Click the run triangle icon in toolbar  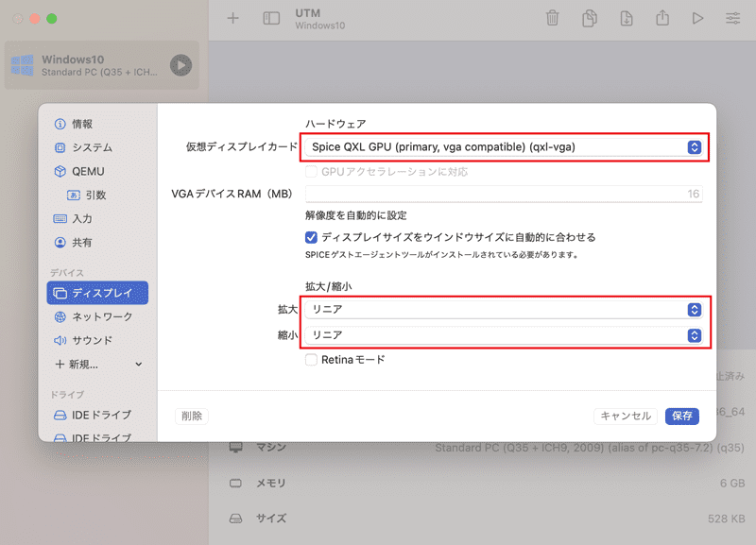click(697, 18)
